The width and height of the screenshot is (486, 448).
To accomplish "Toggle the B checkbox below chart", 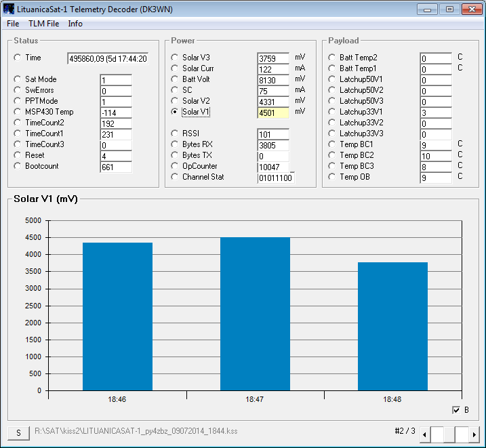I will coord(456,410).
